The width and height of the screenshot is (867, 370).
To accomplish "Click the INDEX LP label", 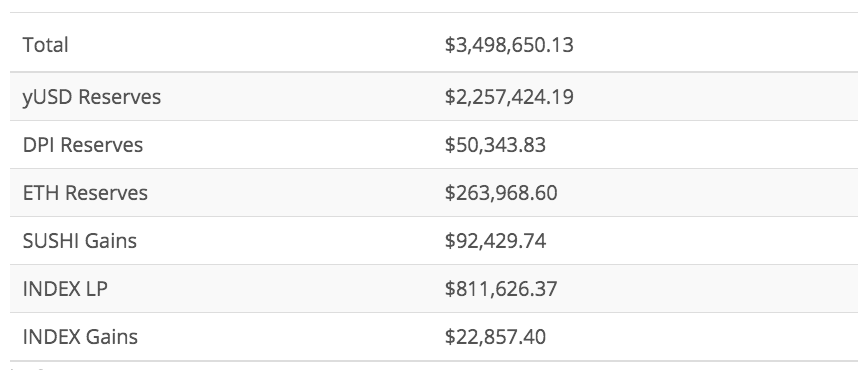I will coord(65,289).
